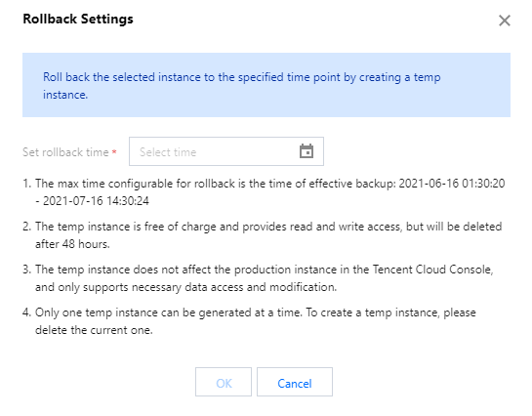Click note 3 about production instance
This screenshot has height=416, width=532.
point(259,278)
